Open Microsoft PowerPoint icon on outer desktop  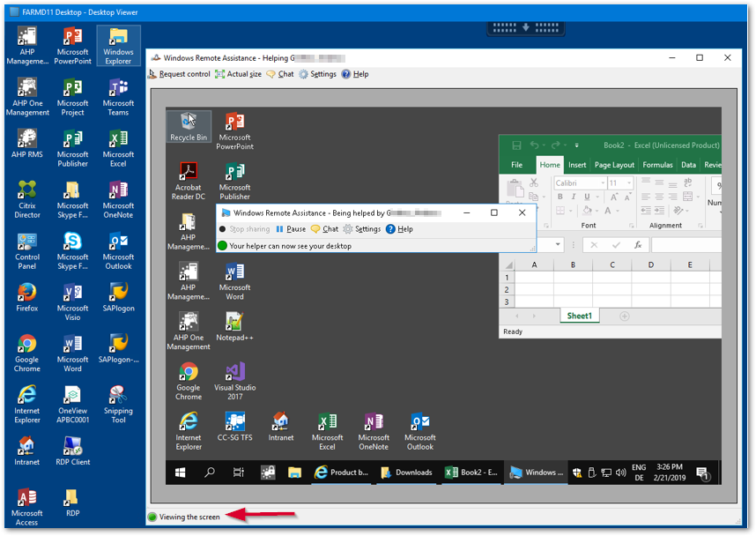[73, 46]
